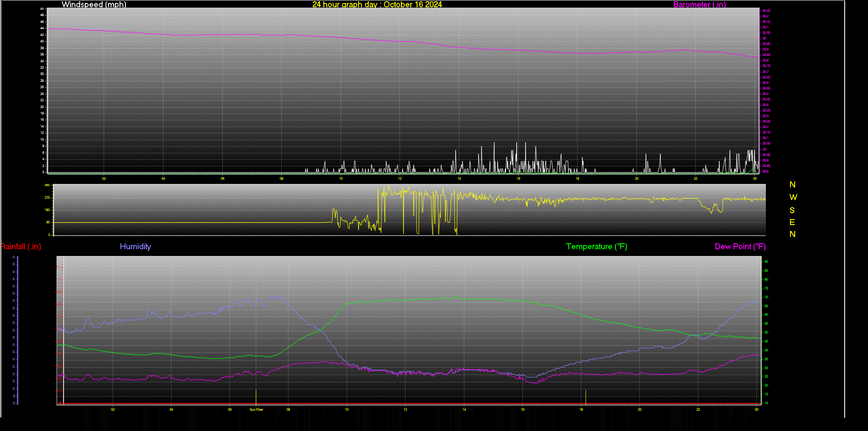Image resolution: width=868 pixels, height=431 pixels.
Task: Click the "Humidity" legend label
Action: click(135, 247)
